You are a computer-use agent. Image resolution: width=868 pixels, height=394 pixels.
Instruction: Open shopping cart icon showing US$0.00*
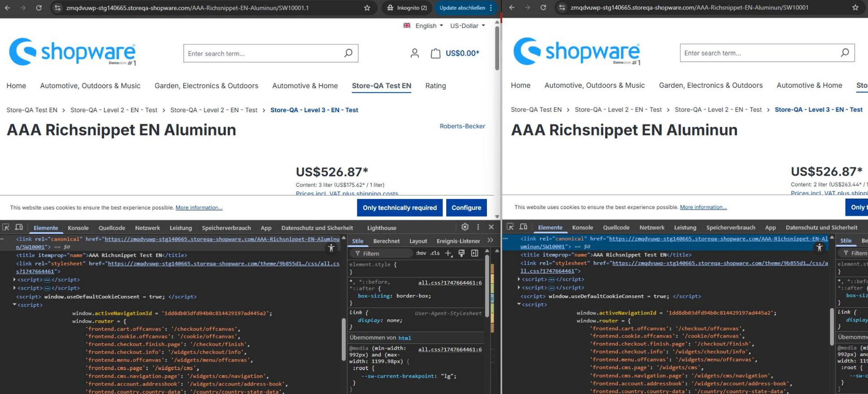[x=455, y=53]
